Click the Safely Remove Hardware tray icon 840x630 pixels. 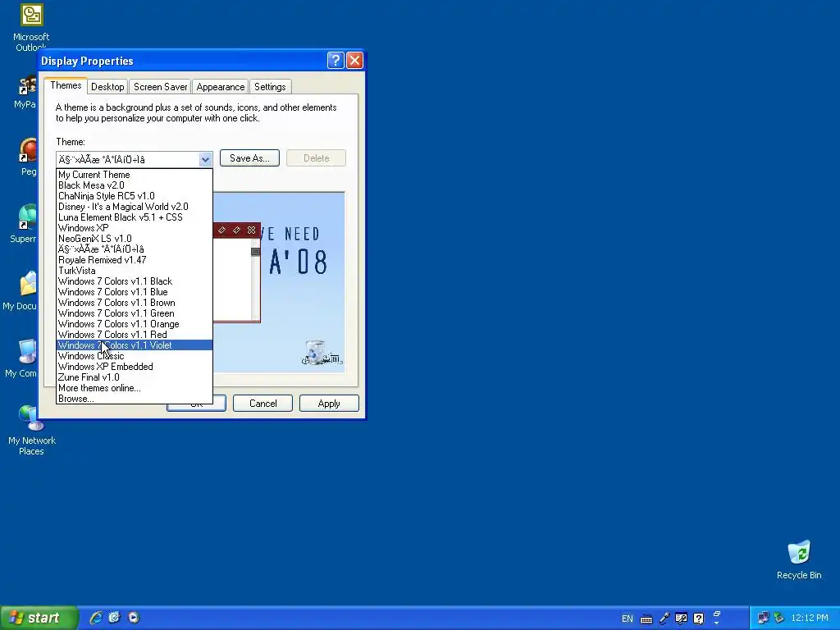click(779, 618)
